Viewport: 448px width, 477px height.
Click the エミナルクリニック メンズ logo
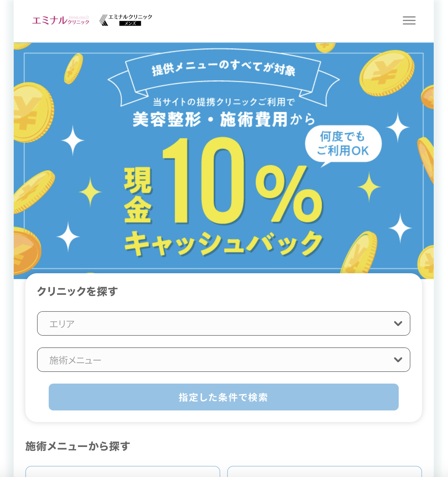point(126,20)
